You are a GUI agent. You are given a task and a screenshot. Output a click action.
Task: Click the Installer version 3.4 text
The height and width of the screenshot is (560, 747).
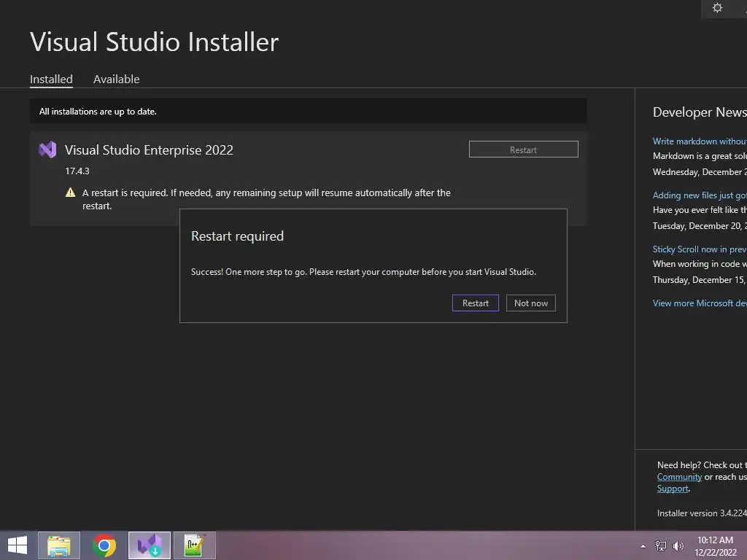tap(702, 513)
